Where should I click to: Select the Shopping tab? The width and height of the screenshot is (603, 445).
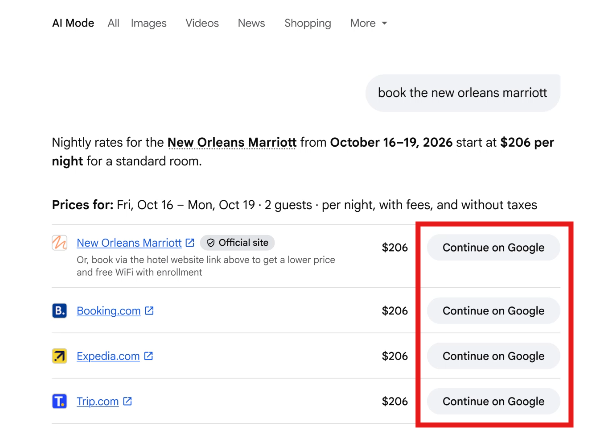tap(308, 23)
